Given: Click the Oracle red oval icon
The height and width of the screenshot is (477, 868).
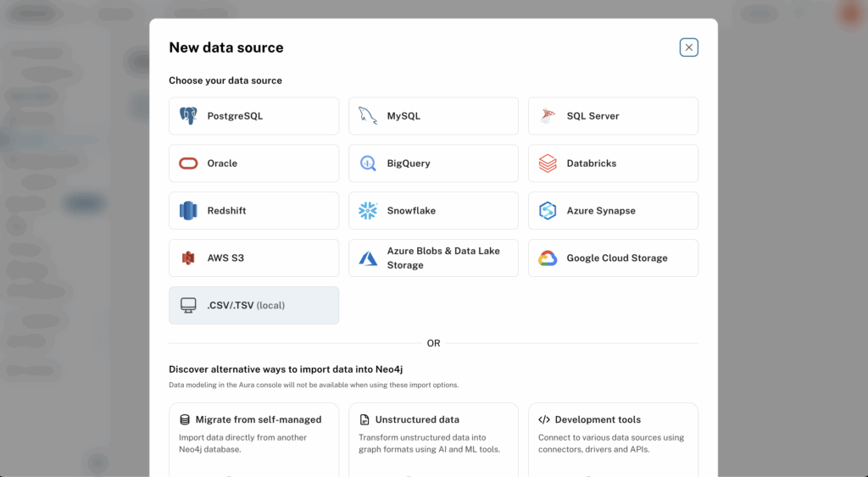Looking at the screenshot, I should coord(188,164).
